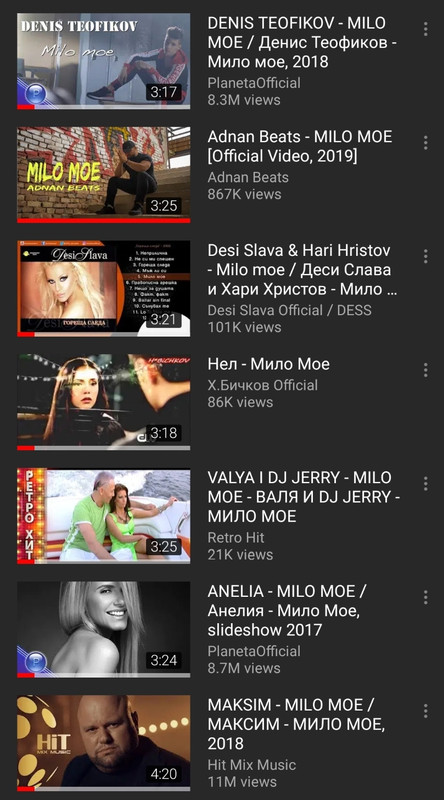Open the Нел - Мило Мое title
This screenshot has width=444, height=800.
[268, 364]
